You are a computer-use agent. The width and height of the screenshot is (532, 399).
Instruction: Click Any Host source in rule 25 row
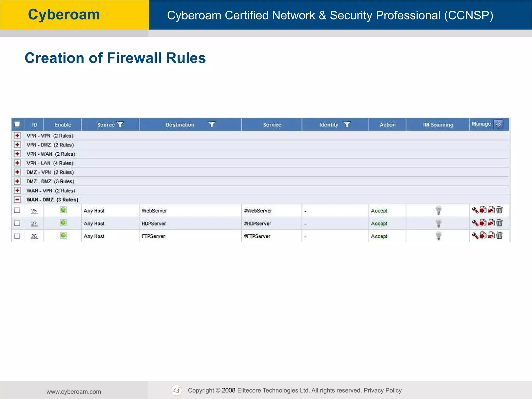pos(94,211)
